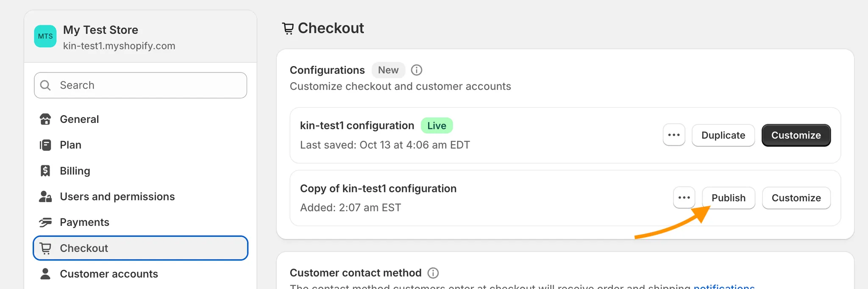
Task: Open more options for Copy configuration
Action: 684,198
